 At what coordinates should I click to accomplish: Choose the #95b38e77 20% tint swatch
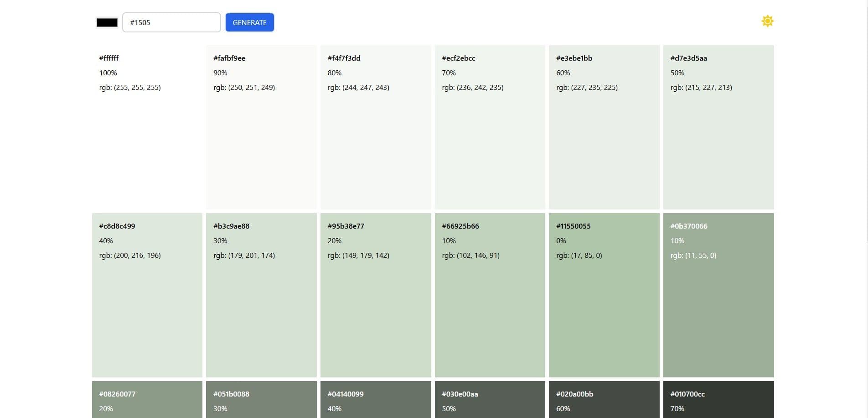coord(376,295)
